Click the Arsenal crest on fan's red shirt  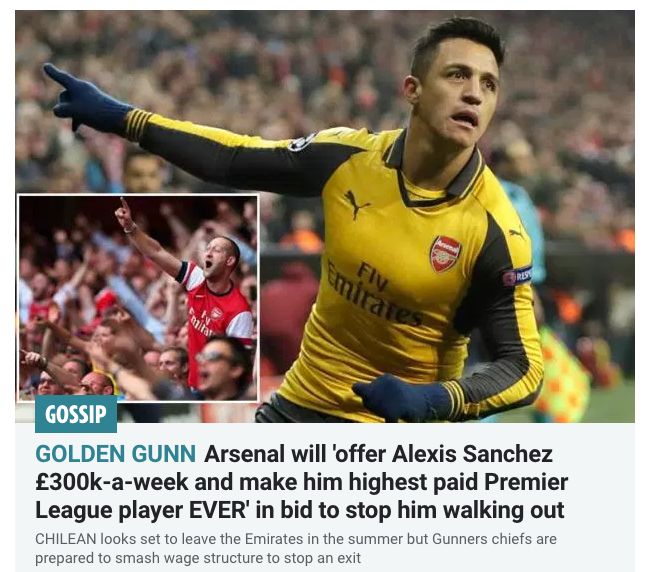coord(215,313)
